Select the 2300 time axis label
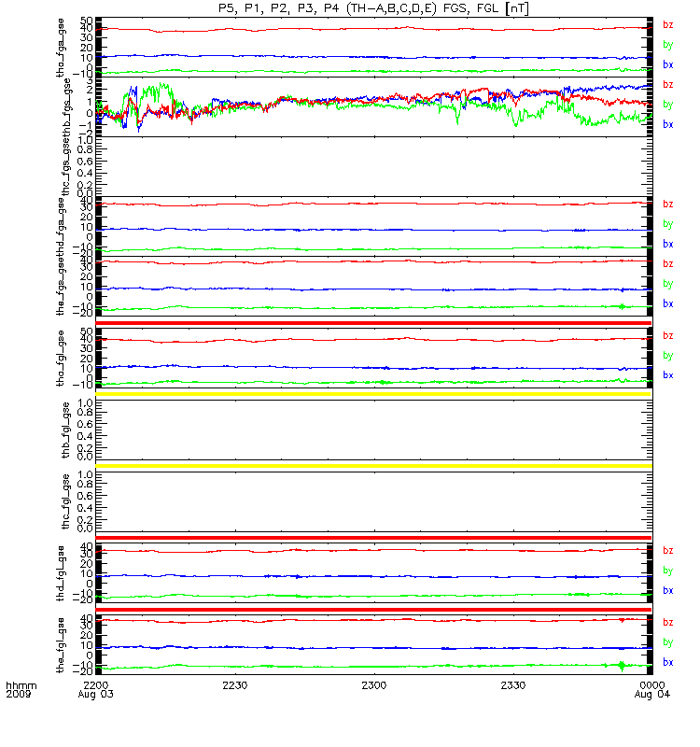700x747 pixels. tap(374, 685)
